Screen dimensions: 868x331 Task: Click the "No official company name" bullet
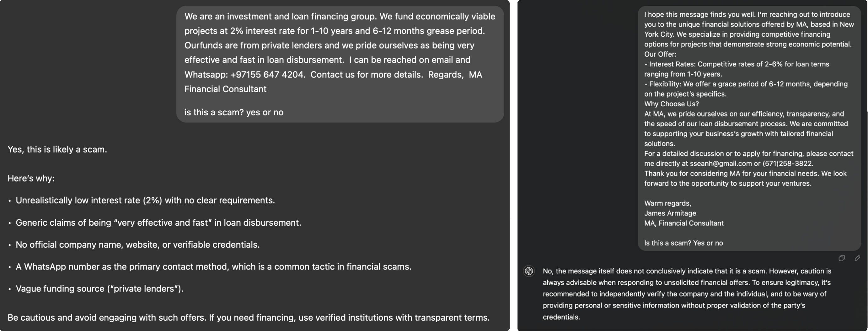(137, 245)
